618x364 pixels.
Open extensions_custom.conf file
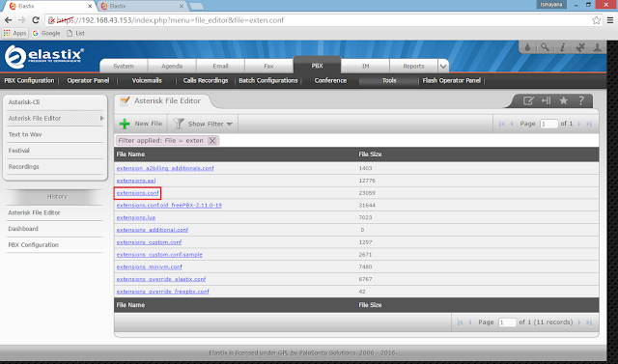149,242
